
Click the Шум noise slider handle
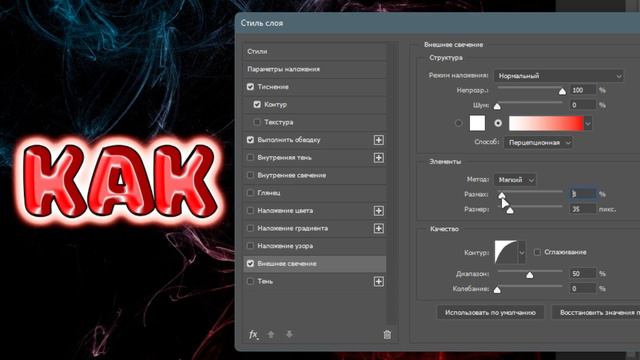pyautogui.click(x=497, y=107)
